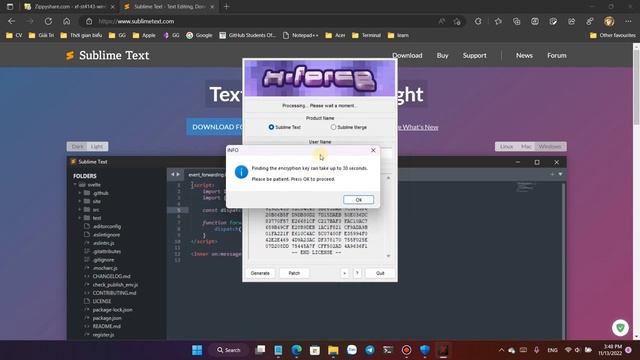This screenshot has width=640, height=360.
Task: Click the Quit button in the X-Force window
Action: click(380, 273)
